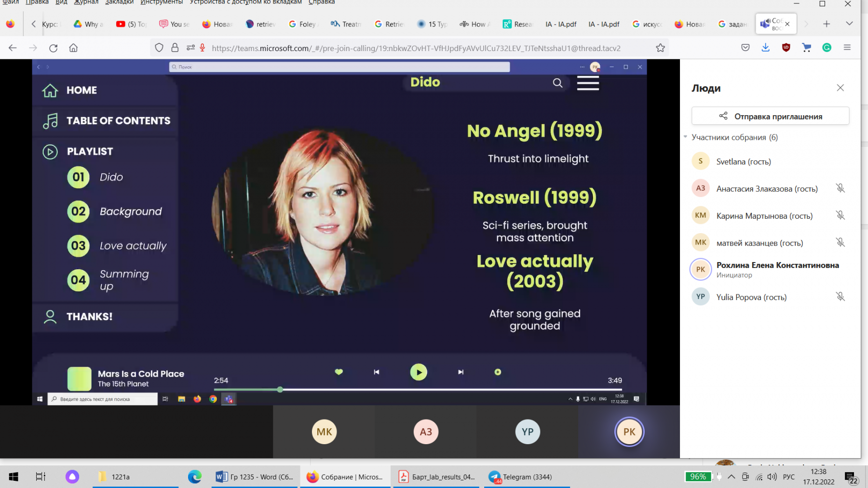Collapse Участники собрания list
868x488 pixels.
(685, 137)
